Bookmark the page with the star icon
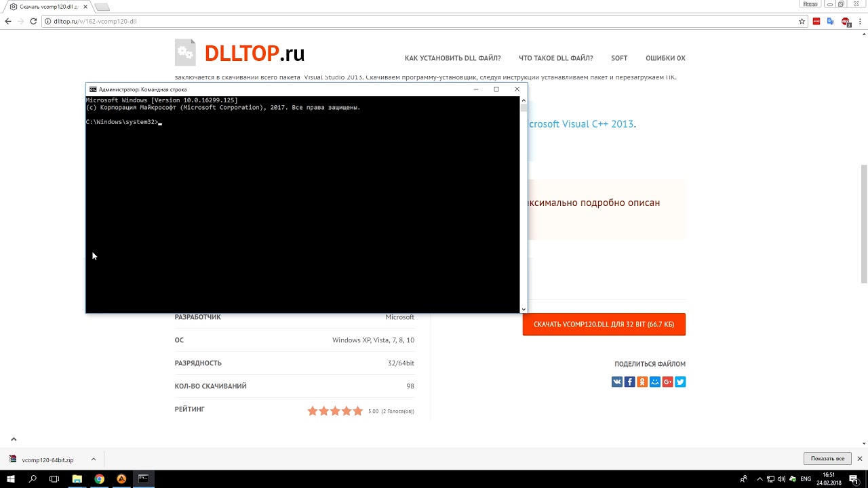 802,21
